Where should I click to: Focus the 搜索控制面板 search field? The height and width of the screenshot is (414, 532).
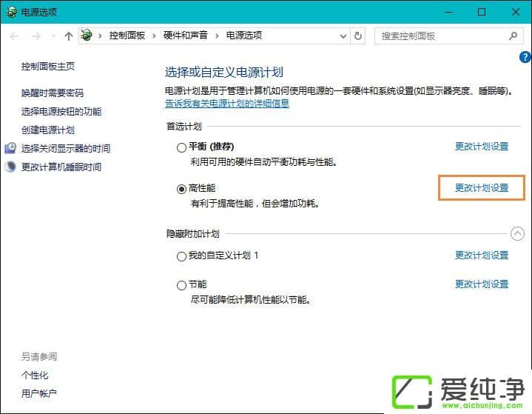point(448,36)
